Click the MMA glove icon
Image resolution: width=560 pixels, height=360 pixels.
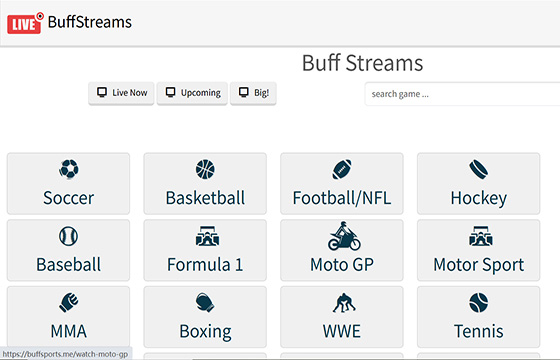(x=69, y=302)
